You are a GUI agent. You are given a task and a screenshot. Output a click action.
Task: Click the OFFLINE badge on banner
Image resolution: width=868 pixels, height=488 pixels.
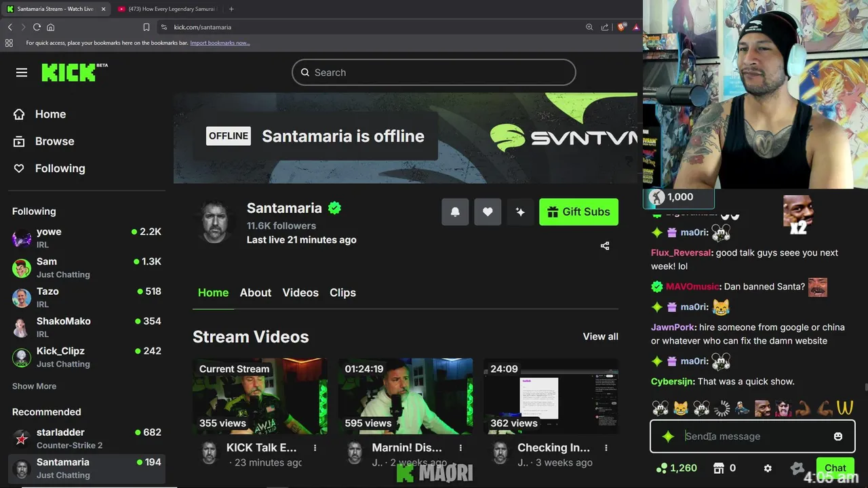(229, 136)
